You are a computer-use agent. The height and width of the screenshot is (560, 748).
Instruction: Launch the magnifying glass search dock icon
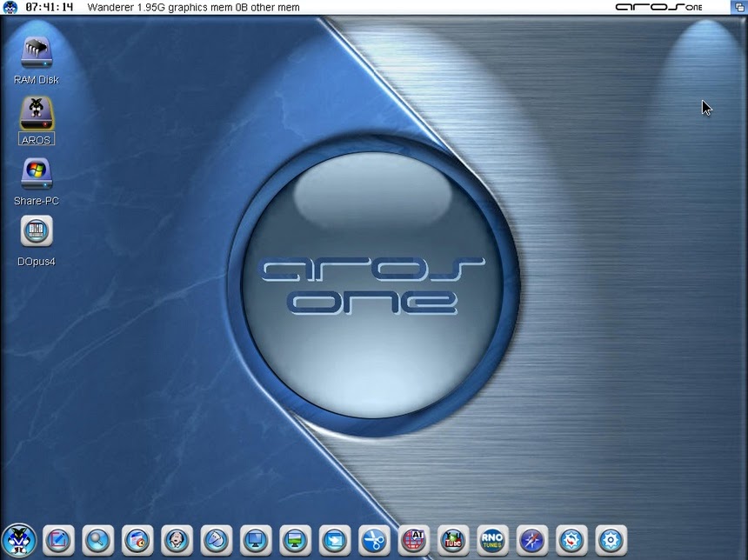97,540
